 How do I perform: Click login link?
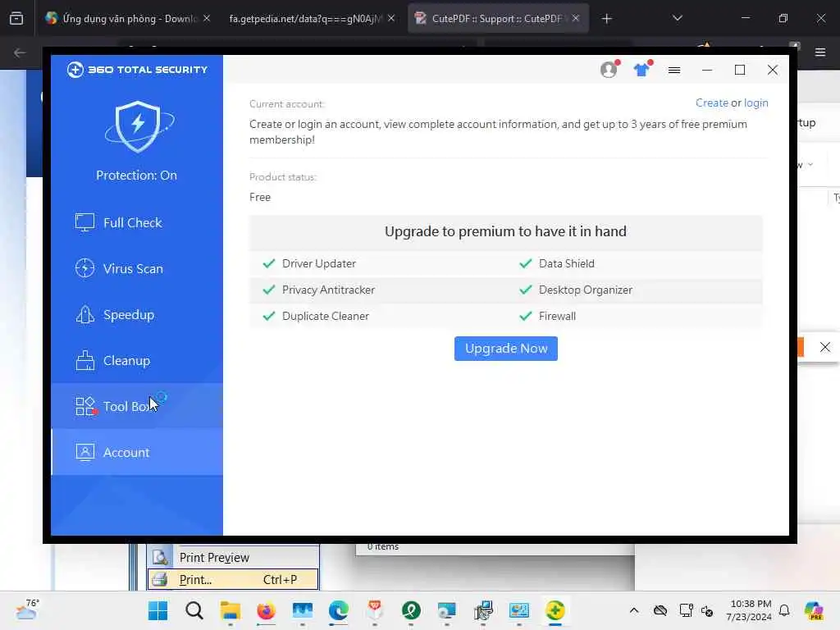tap(756, 103)
